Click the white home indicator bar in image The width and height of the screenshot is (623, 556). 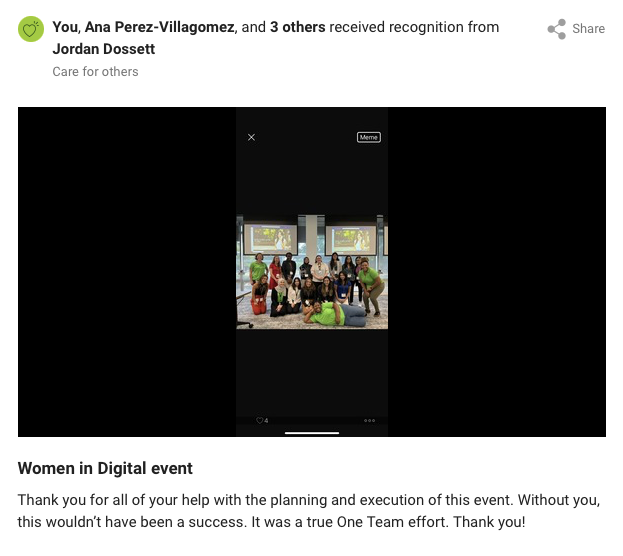click(312, 433)
